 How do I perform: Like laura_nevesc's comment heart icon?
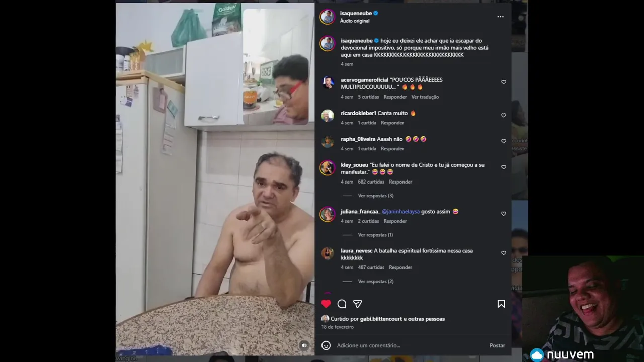tap(503, 253)
